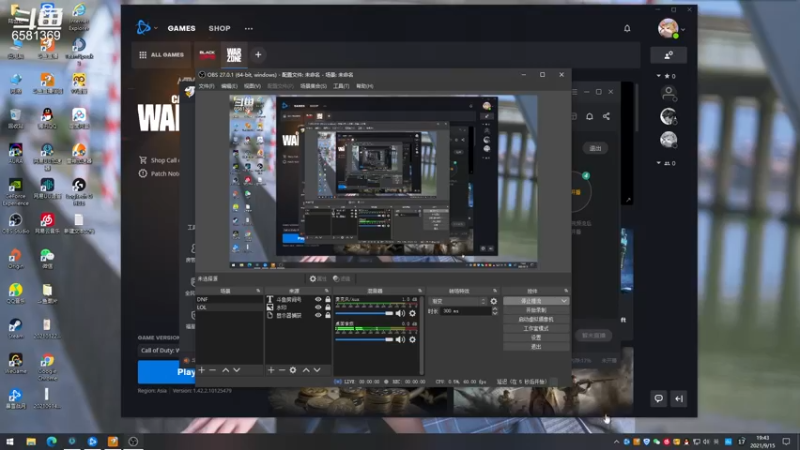Toggle visibility of 水印 source
The image size is (800, 450).
(318, 307)
